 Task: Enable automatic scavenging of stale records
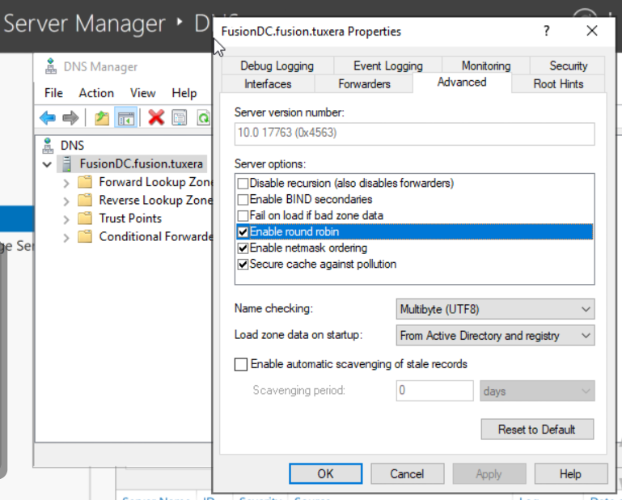pyautogui.click(x=241, y=364)
